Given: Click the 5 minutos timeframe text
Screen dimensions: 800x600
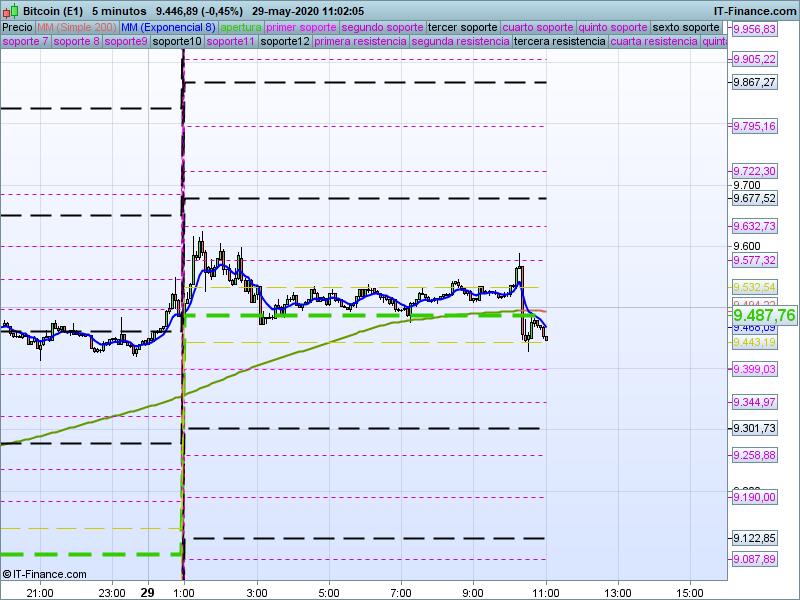Looking at the screenshot, I should click(119, 11).
